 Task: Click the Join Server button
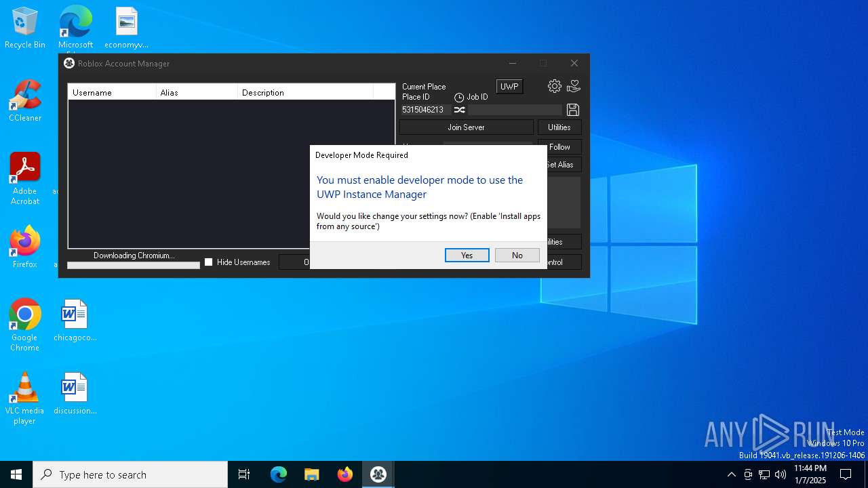pos(466,127)
